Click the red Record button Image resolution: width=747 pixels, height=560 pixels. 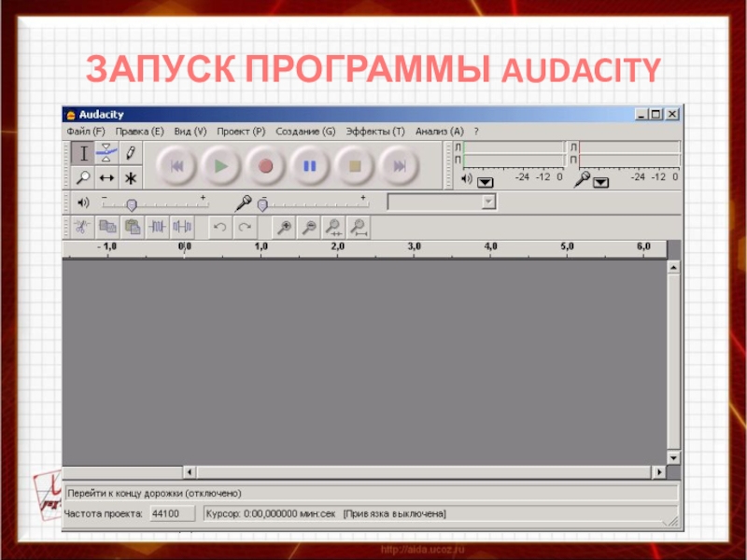point(265,166)
